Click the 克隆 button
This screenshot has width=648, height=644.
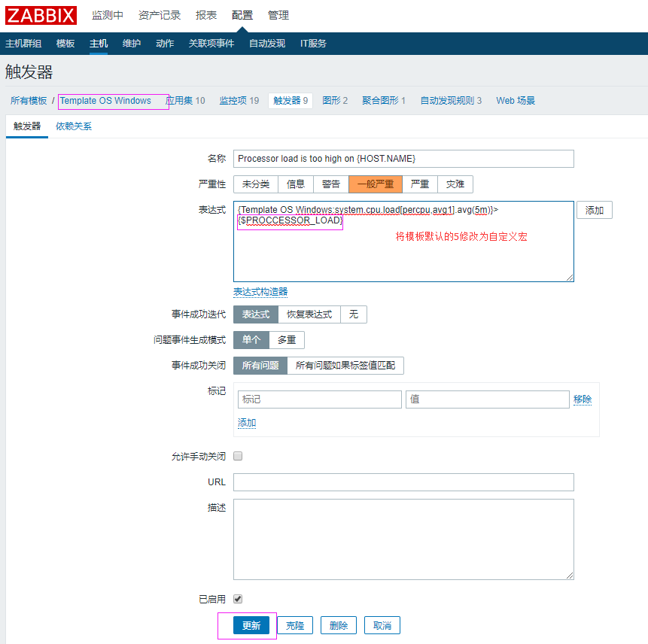click(x=294, y=625)
